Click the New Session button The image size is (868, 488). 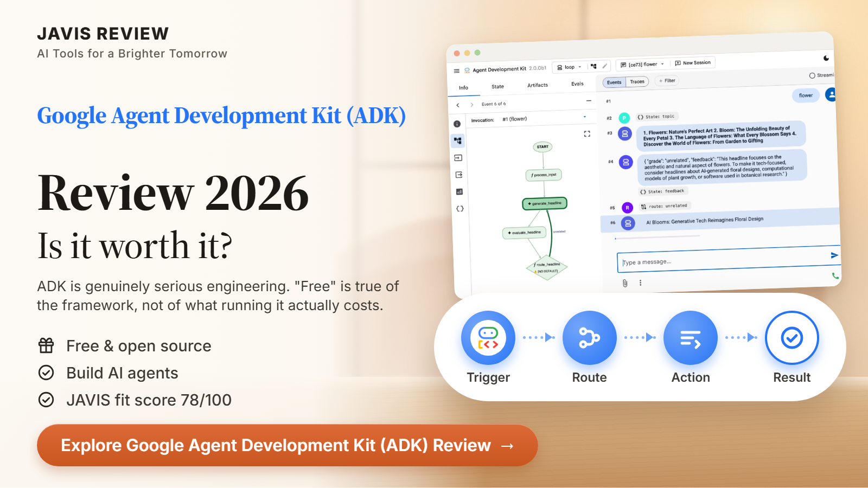tap(693, 63)
